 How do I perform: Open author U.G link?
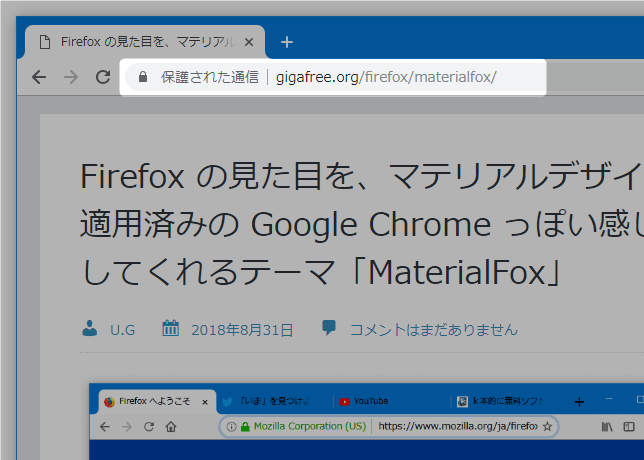pos(122,330)
